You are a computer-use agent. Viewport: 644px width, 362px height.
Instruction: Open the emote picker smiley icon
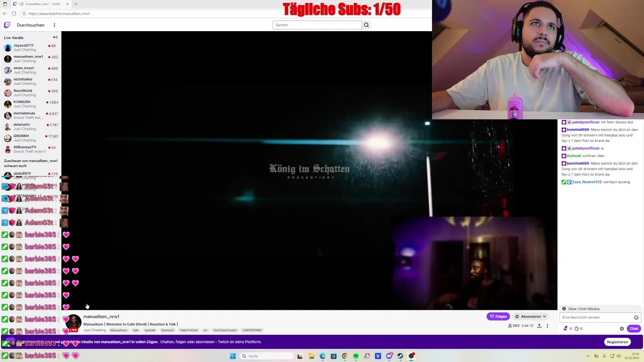(x=636, y=317)
